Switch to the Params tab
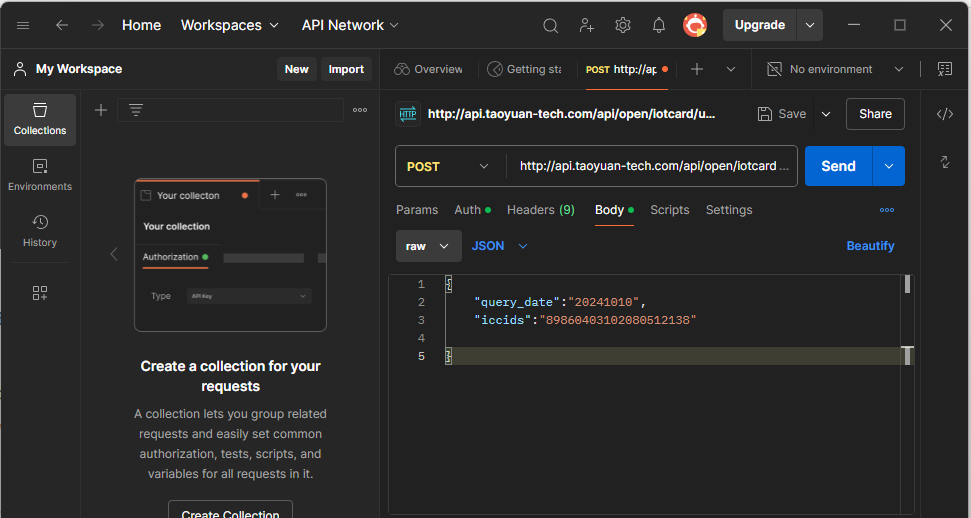The height and width of the screenshot is (518, 971). [x=417, y=210]
